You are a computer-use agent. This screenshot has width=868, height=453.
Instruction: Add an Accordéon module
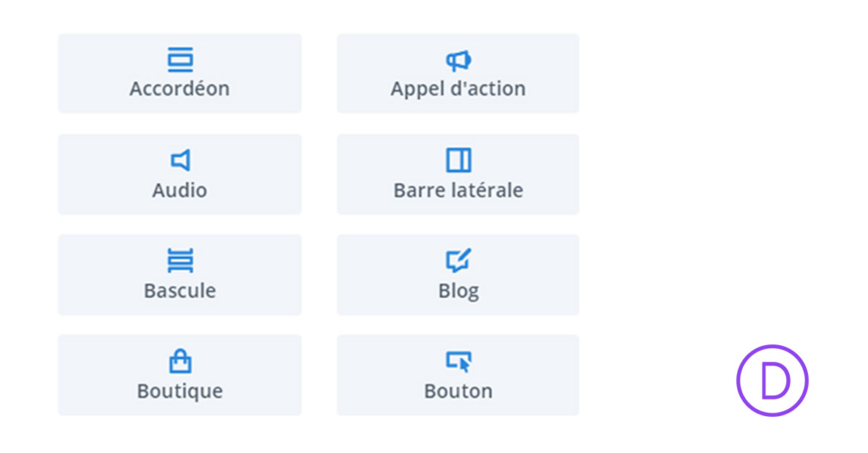click(180, 72)
